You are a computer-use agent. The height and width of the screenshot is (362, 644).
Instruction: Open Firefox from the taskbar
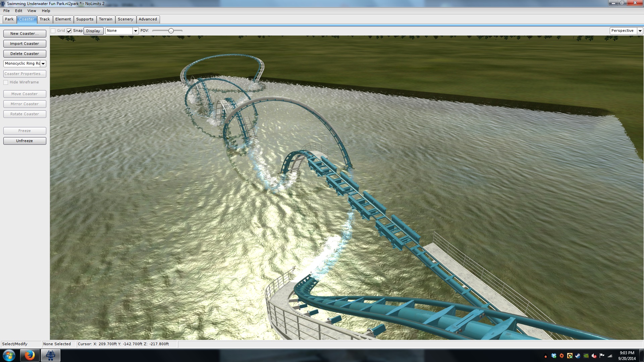coord(30,355)
